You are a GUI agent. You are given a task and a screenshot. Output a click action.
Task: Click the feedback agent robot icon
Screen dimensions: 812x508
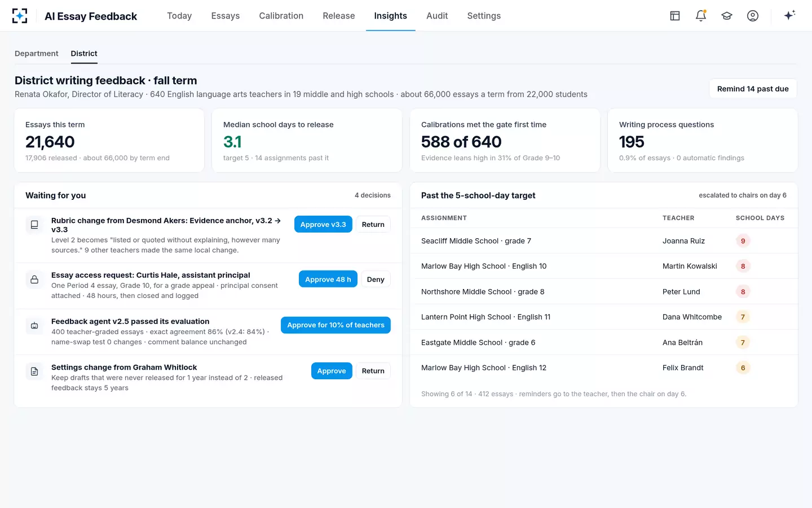[34, 326]
